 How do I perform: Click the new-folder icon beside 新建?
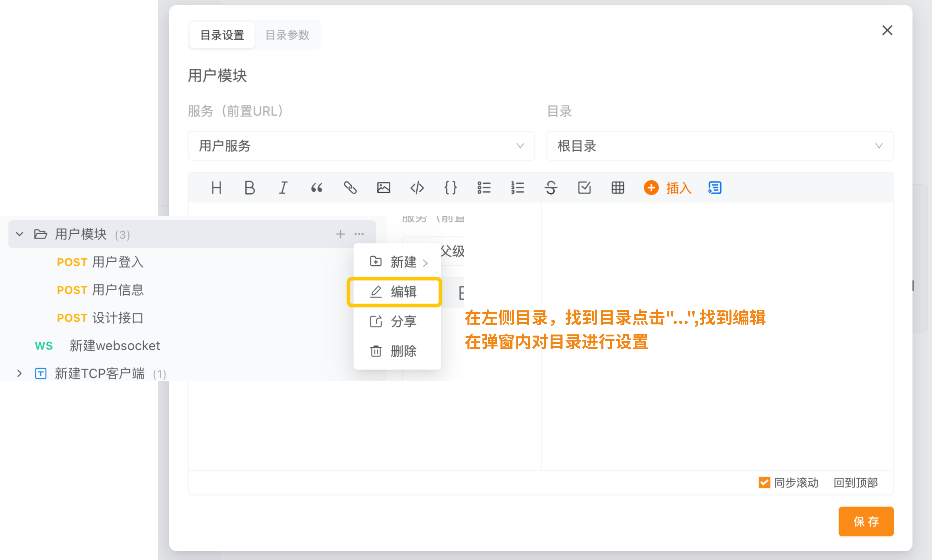(x=376, y=261)
